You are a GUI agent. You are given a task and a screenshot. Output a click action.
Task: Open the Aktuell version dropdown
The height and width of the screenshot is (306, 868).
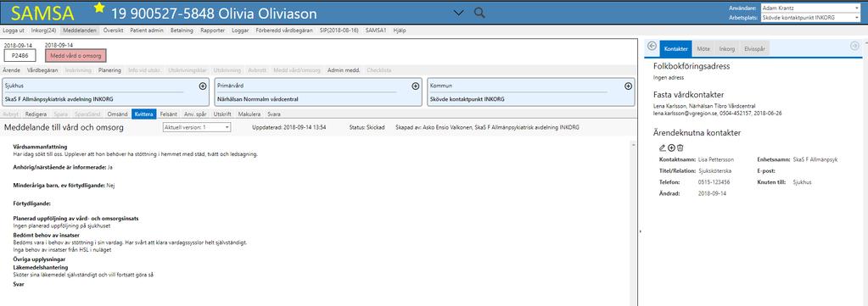(197, 127)
